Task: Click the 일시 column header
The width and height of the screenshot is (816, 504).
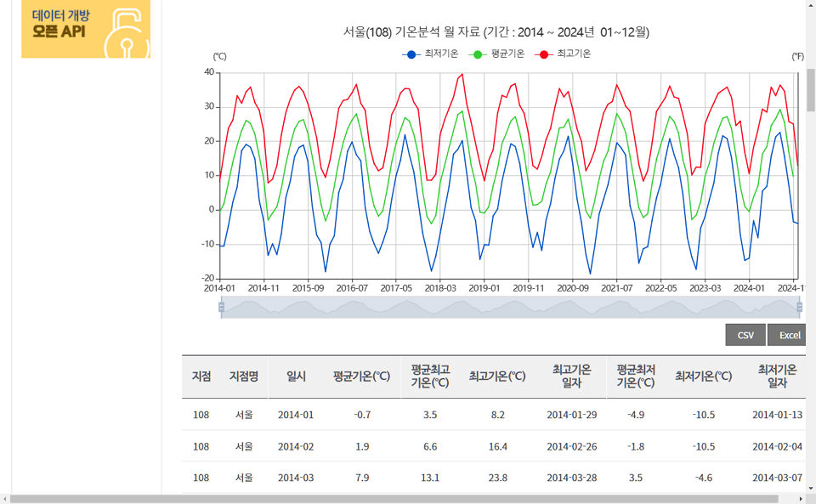Action: coord(296,377)
